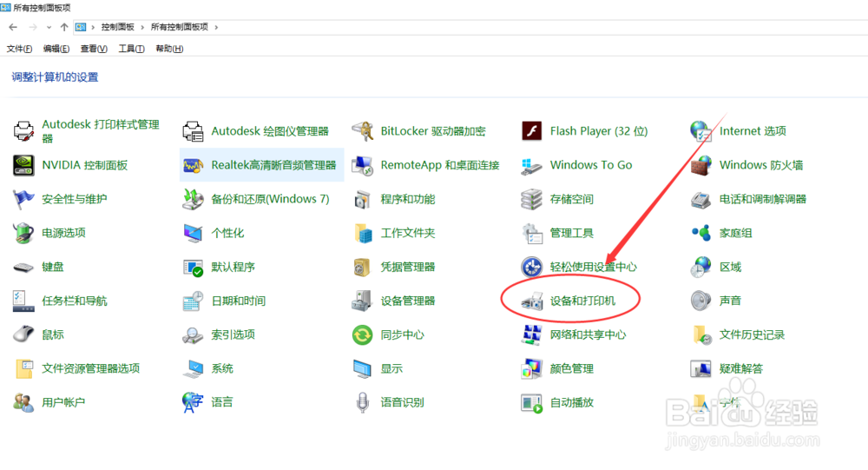Open Autodesk 打印样式管理器 icon

pyautogui.click(x=23, y=131)
